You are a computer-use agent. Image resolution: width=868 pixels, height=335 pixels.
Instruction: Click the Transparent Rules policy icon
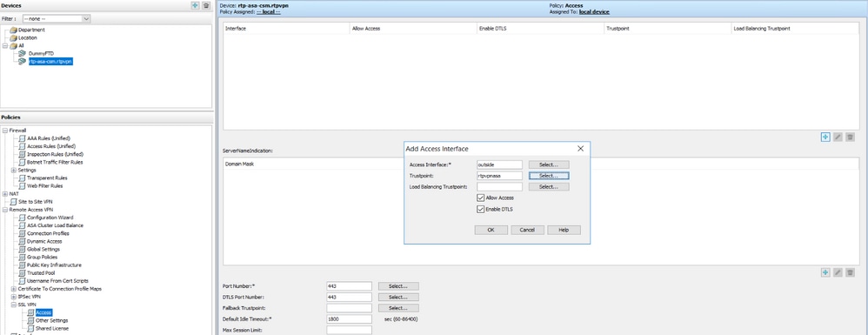tap(22, 178)
